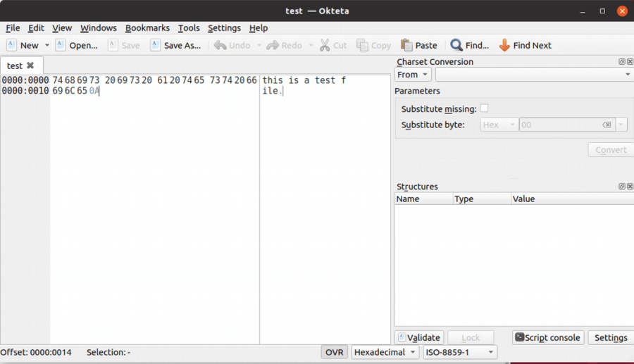Click the Find Next arrow icon
The width and height of the screenshot is (634, 364).
tap(504, 45)
